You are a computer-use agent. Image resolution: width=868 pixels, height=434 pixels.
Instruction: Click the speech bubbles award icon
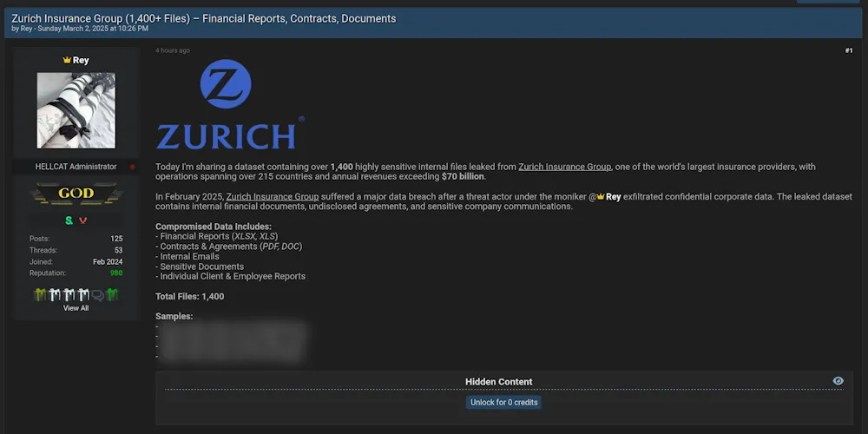pyautogui.click(x=97, y=295)
